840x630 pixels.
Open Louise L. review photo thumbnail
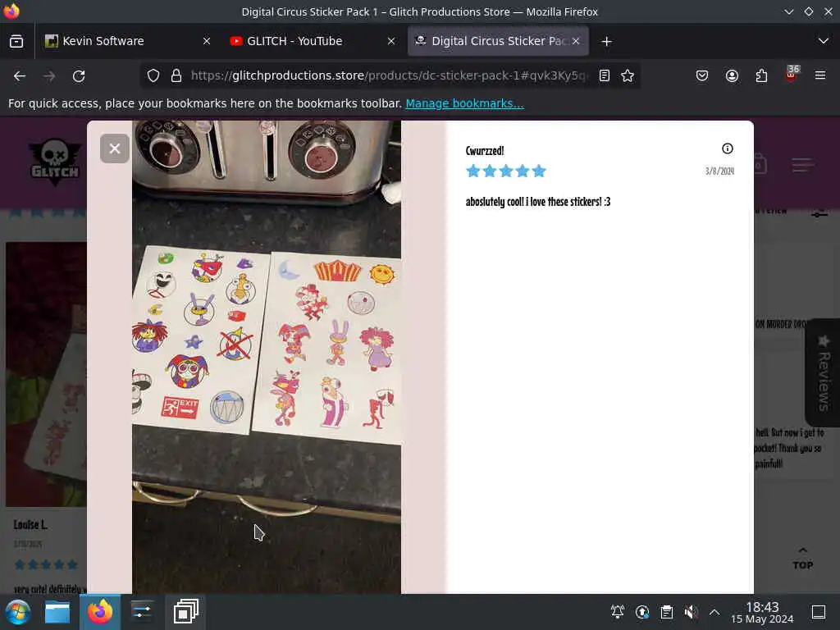(x=46, y=374)
